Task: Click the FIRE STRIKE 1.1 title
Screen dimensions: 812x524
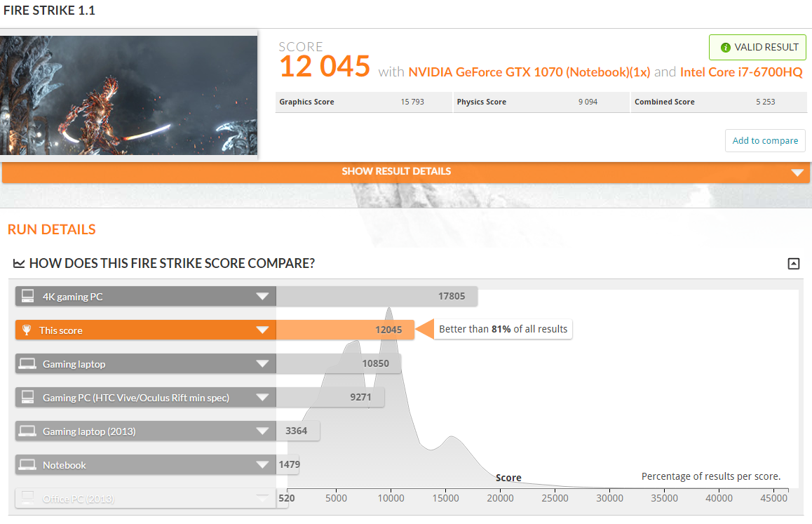Action: click(x=50, y=11)
